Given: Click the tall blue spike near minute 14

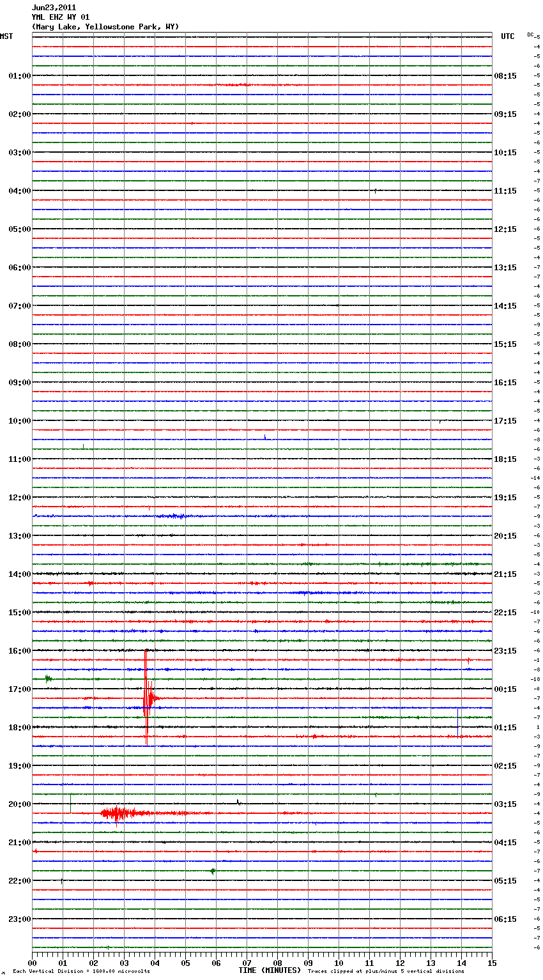Looking at the screenshot, I should 457,721.
